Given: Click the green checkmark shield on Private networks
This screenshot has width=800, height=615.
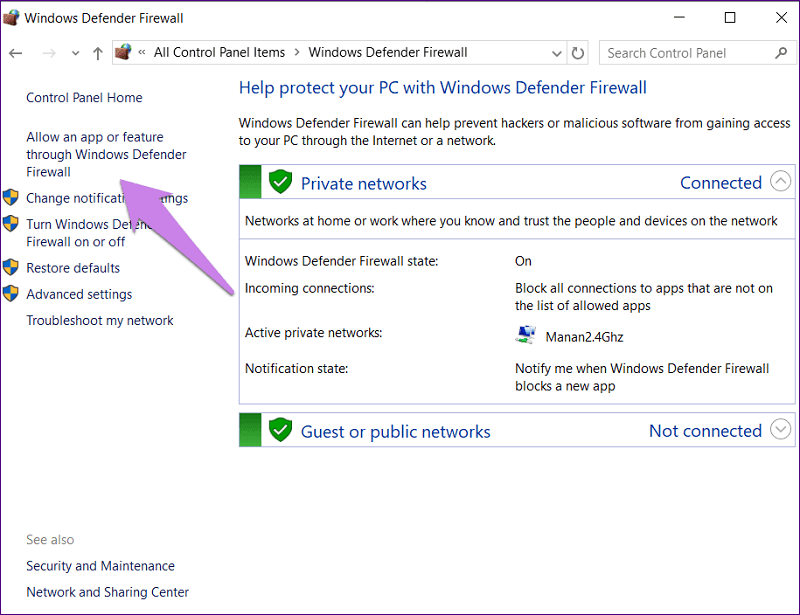Looking at the screenshot, I should [280, 182].
